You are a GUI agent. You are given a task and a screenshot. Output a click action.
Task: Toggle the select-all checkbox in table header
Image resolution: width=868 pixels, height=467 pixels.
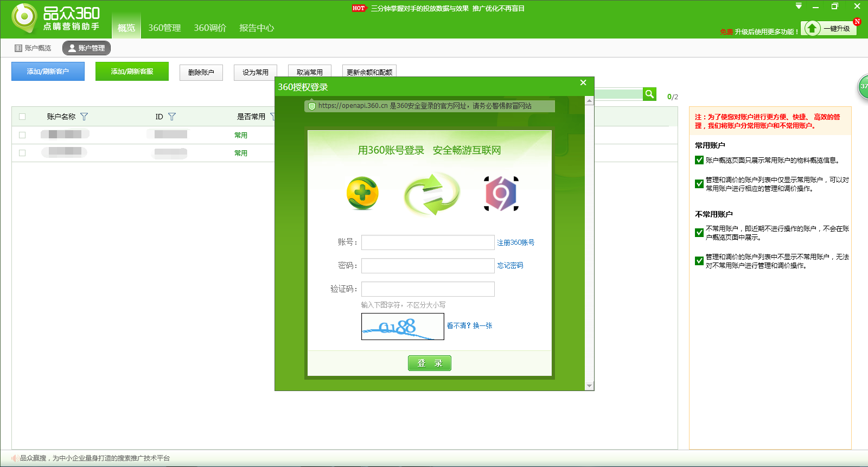[22, 117]
